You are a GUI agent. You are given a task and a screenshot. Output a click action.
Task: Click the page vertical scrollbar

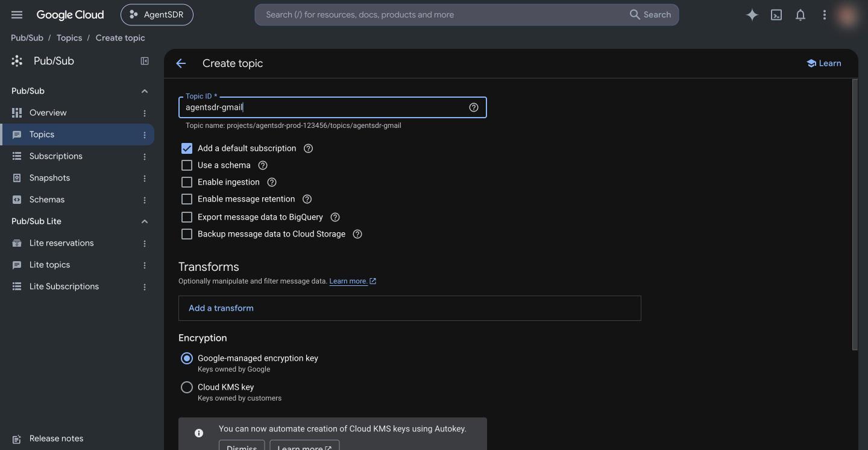855,214
